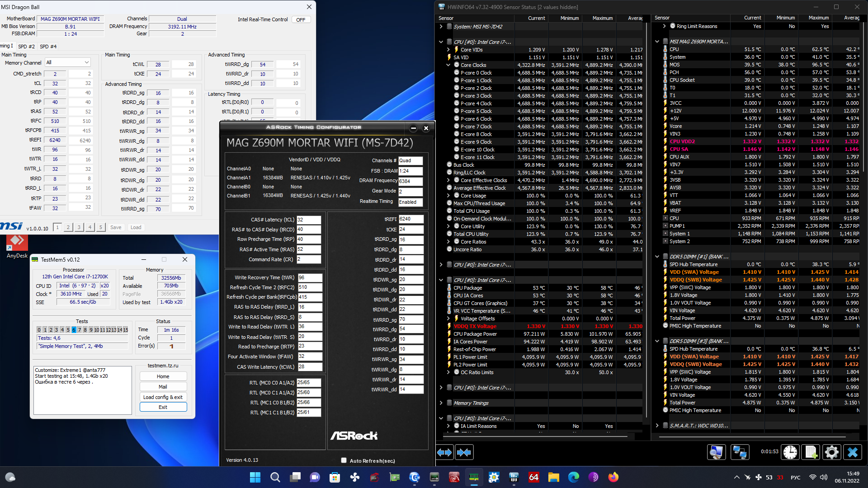This screenshot has width=868, height=488.
Task: Collapse Core Clocks tree node
Action: 448,65
